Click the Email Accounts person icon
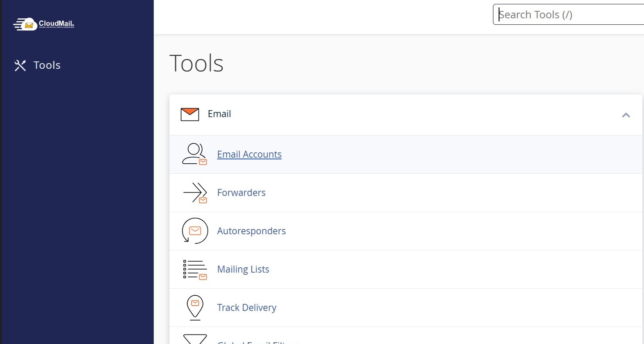Viewport: 644px width, 344px height. 194,154
